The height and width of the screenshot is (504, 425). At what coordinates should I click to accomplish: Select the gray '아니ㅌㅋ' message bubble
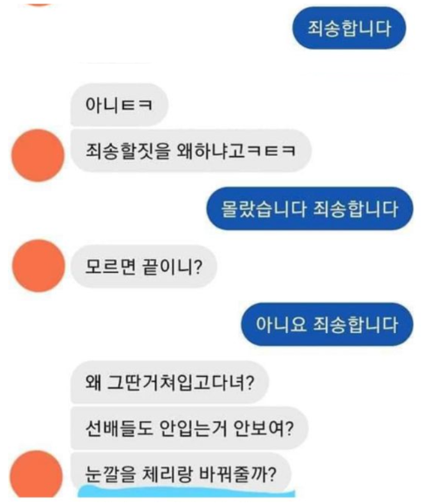pos(120,105)
